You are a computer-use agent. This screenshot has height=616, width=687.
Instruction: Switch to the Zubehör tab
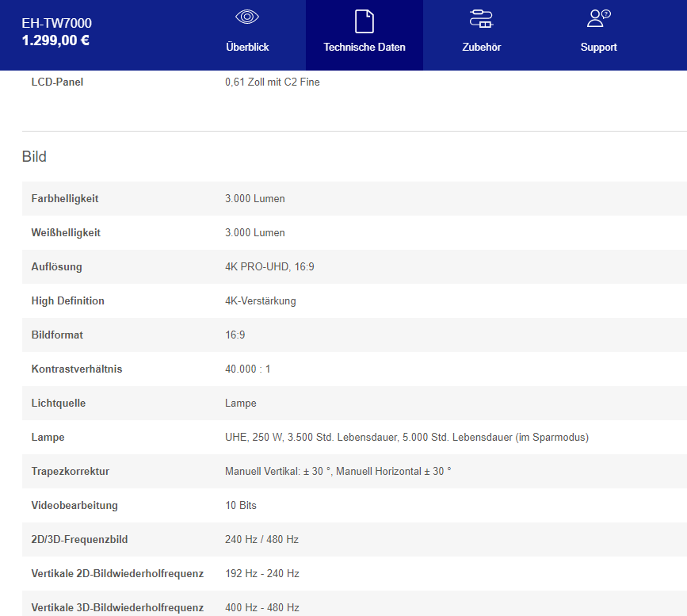click(x=481, y=35)
